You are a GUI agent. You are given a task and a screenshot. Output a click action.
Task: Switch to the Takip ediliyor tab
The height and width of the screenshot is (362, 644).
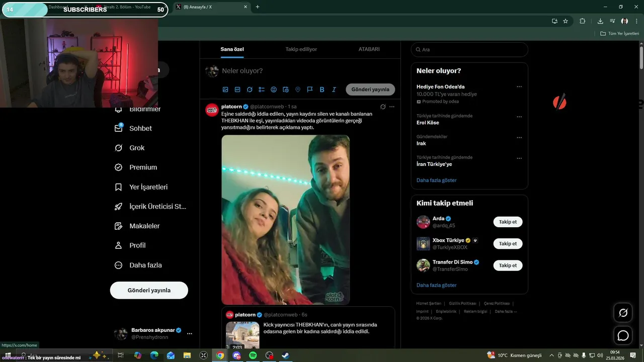point(301,49)
